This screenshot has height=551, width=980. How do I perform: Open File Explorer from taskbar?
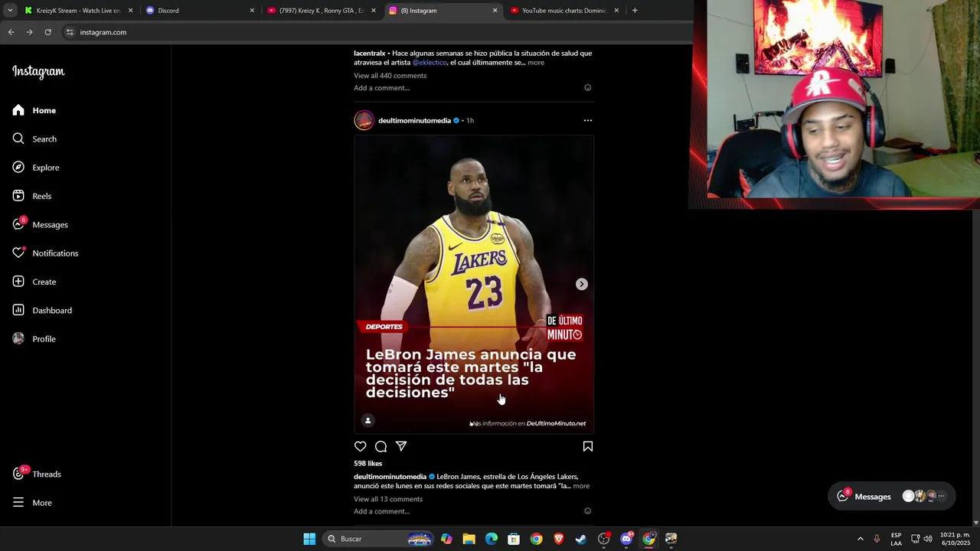pos(469,539)
